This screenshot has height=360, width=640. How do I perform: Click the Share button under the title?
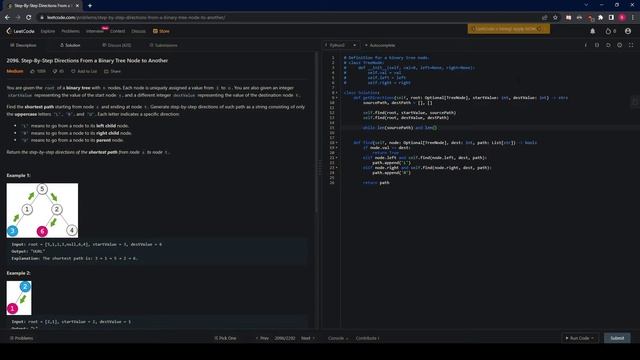tap(112, 71)
